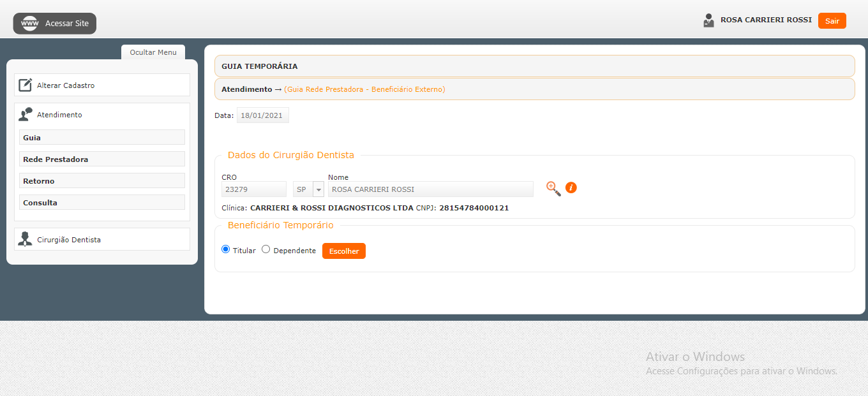Click the Escolher button

(344, 251)
